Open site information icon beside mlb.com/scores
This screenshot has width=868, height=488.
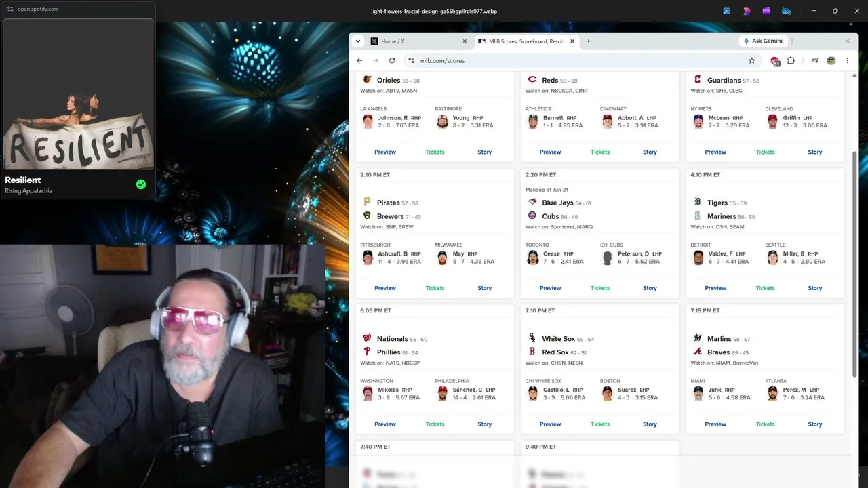pos(410,60)
